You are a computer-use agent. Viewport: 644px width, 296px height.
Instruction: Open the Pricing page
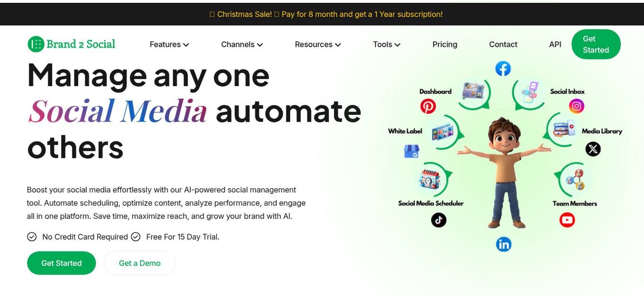coord(445,44)
